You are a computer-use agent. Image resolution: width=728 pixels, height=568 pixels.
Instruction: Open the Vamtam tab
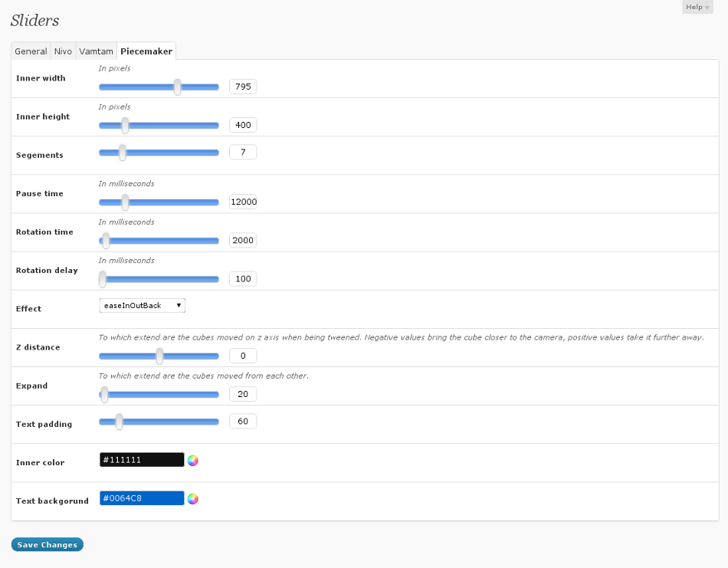coord(96,51)
